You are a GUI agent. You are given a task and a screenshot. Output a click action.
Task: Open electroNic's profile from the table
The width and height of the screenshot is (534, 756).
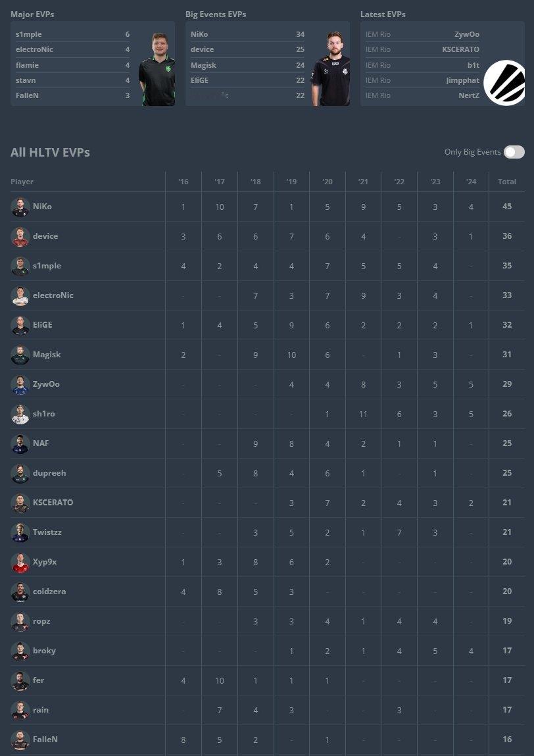pyautogui.click(x=53, y=295)
